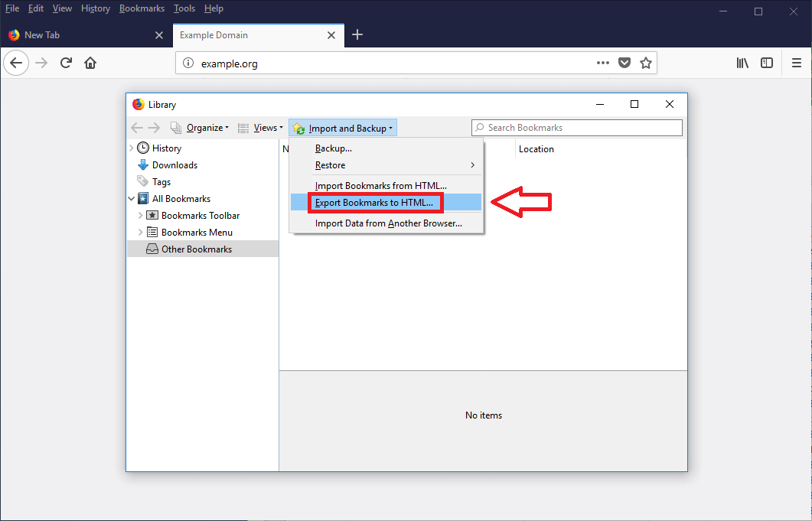Open the Restore submenu
Screen dimensions: 812x521
tap(386, 164)
